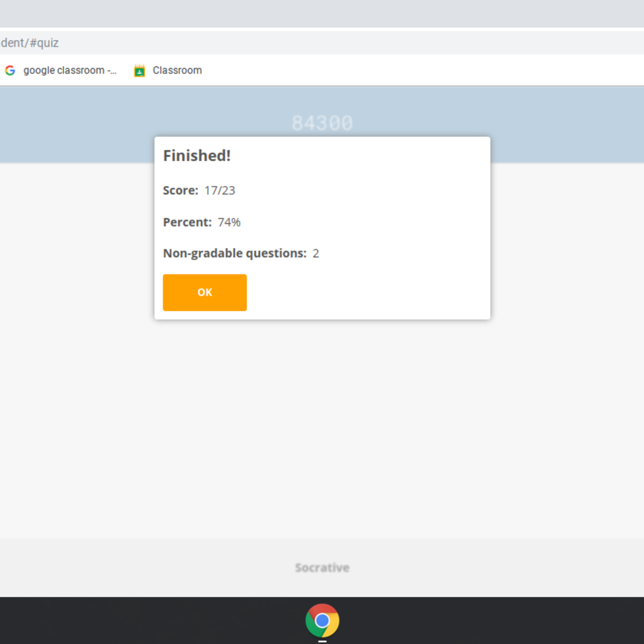644x644 pixels.
Task: Click the non-gradable questions count 2
Action: pyautogui.click(x=315, y=253)
